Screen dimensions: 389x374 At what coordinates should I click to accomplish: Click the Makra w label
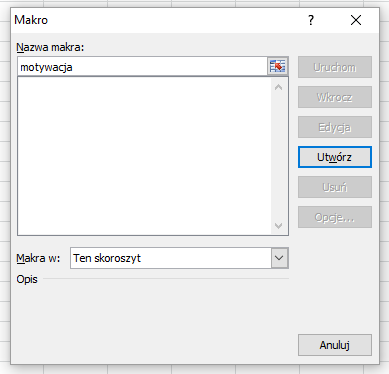pos(38,258)
